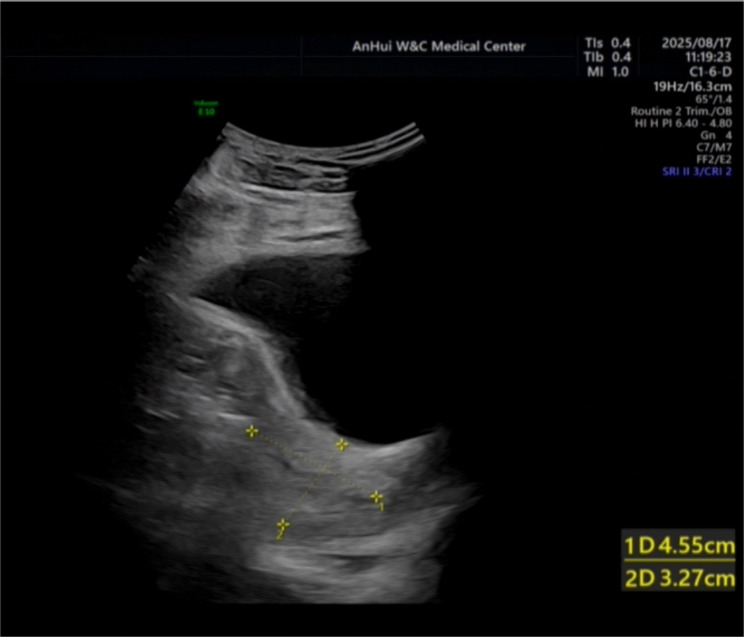Click the caliper cross labeled 1
This screenshot has height=637, width=744.
[376, 497]
